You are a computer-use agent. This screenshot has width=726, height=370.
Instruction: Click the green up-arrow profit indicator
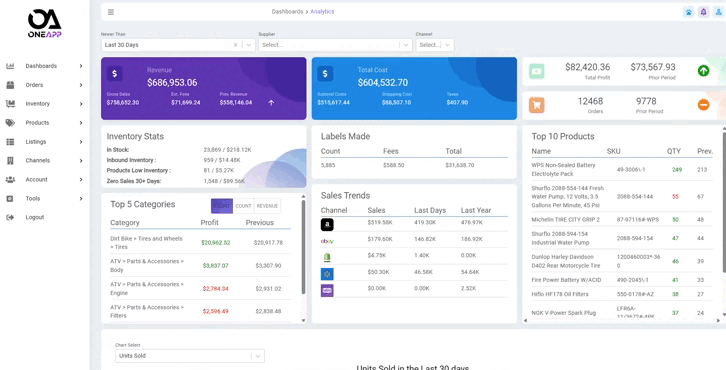(703, 71)
